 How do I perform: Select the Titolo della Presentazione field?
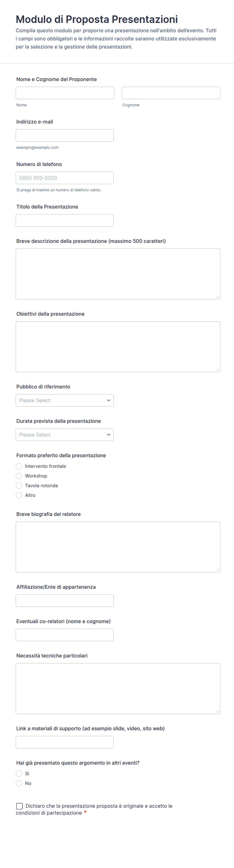(65, 220)
